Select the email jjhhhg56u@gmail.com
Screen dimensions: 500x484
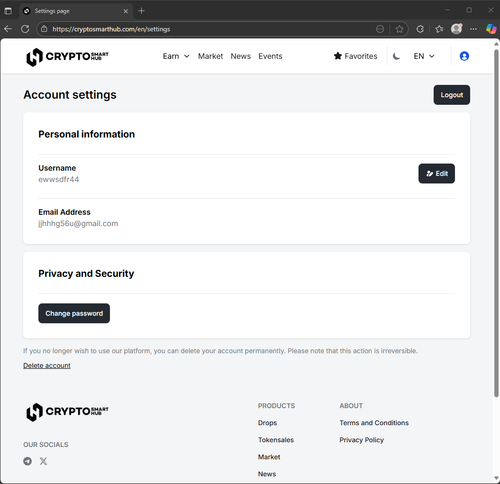[78, 223]
